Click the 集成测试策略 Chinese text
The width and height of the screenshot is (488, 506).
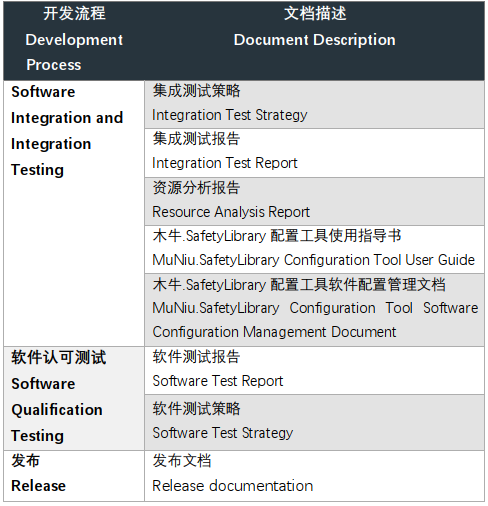[x=196, y=91]
